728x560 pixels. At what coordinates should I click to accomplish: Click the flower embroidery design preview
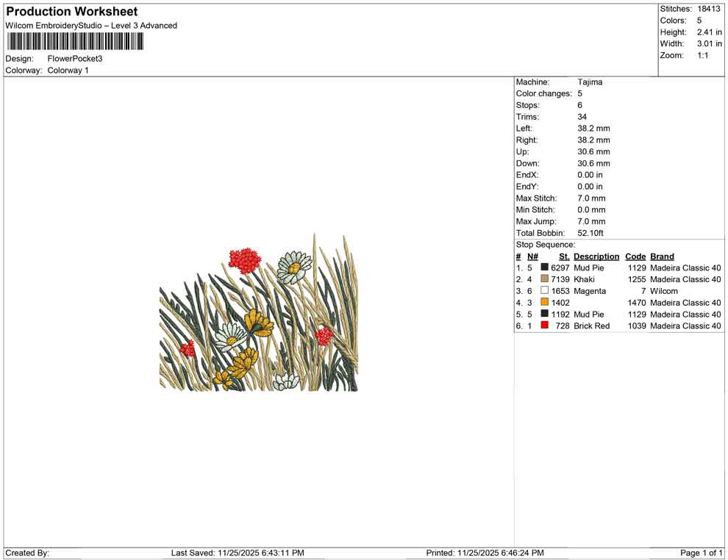259,313
